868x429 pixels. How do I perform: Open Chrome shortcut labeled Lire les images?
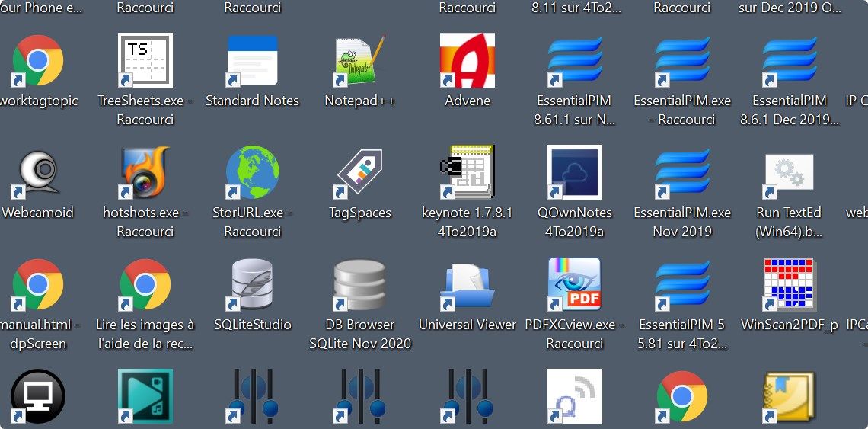click(x=145, y=284)
